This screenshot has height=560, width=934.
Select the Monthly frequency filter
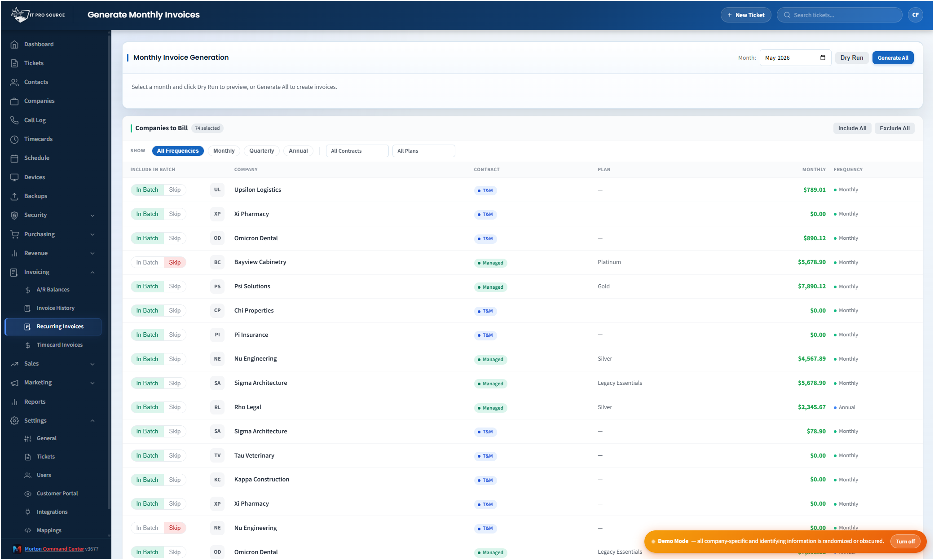tap(224, 151)
